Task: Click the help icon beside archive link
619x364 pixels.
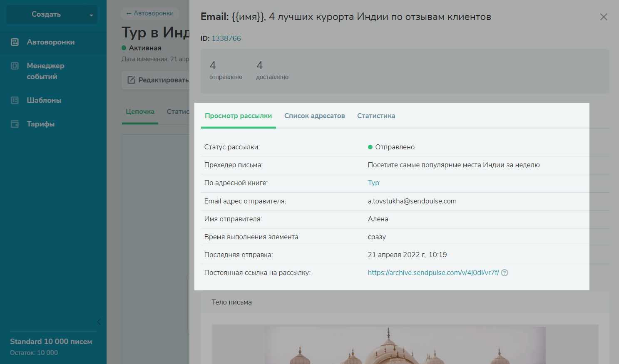Action: pyautogui.click(x=505, y=273)
